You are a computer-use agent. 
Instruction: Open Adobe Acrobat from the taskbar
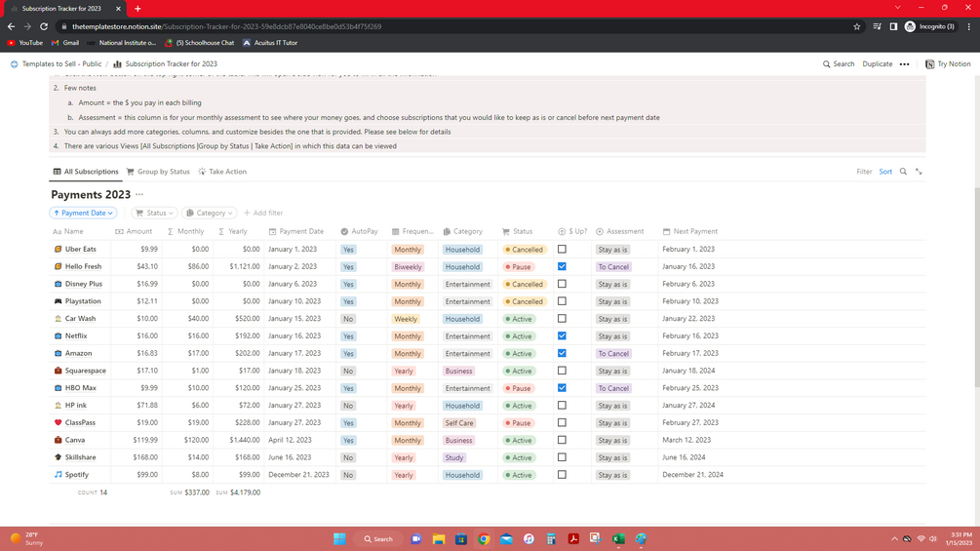coord(573,538)
